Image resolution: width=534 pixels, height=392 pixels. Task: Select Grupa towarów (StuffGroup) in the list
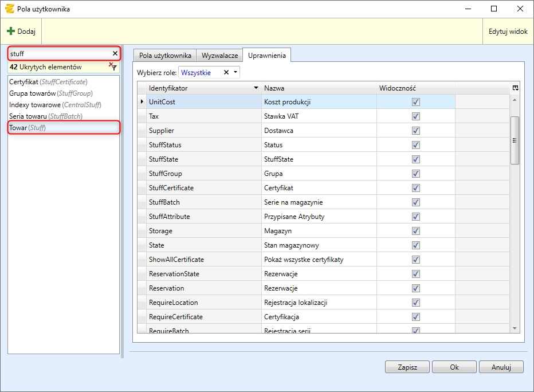(50, 93)
